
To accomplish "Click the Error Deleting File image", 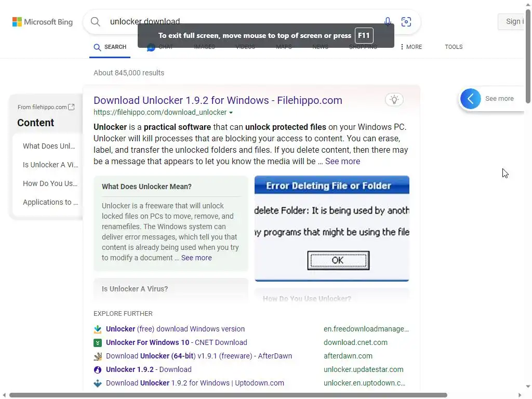I will [x=332, y=229].
